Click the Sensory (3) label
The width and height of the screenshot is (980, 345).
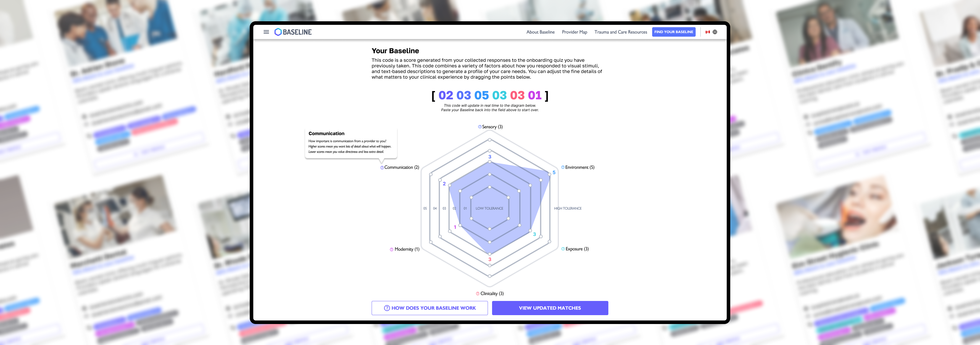pos(492,127)
